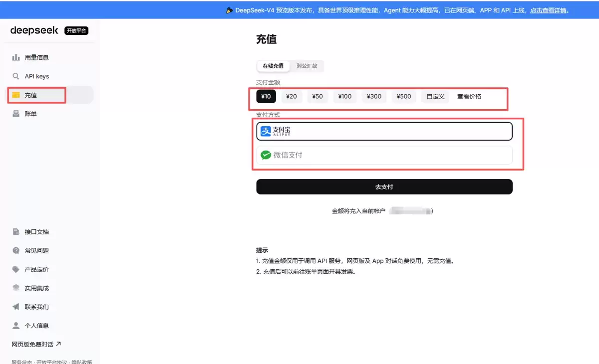
Task: Switch to the 在线充值 tab
Action: click(x=273, y=66)
